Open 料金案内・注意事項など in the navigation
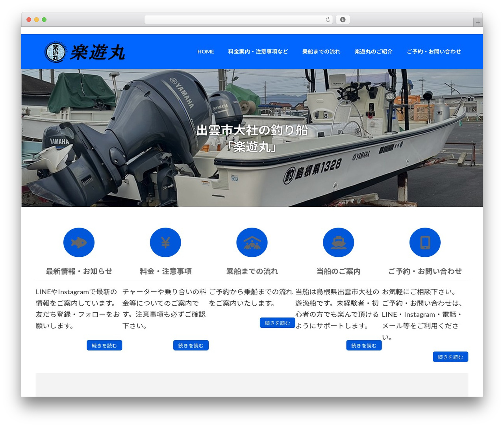The height and width of the screenshot is (427, 504). (x=258, y=52)
